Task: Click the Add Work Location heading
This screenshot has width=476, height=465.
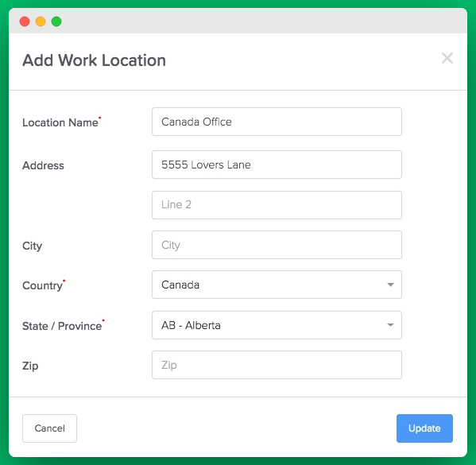Action: [94, 60]
